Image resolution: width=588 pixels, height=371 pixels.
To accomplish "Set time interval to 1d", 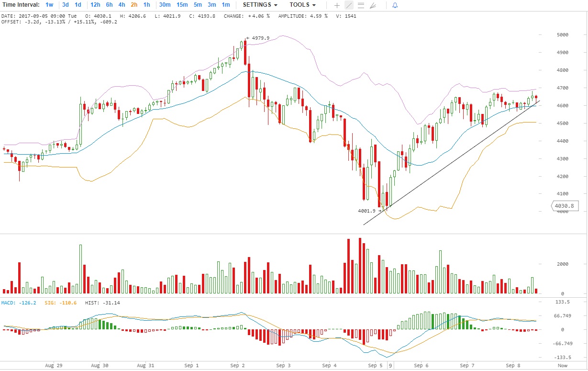I will (78, 5).
